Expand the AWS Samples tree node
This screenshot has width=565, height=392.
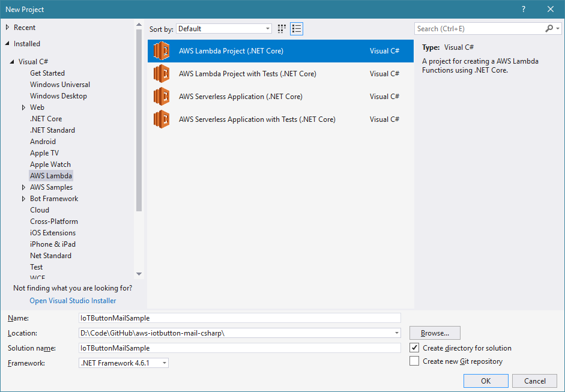pyautogui.click(x=23, y=187)
